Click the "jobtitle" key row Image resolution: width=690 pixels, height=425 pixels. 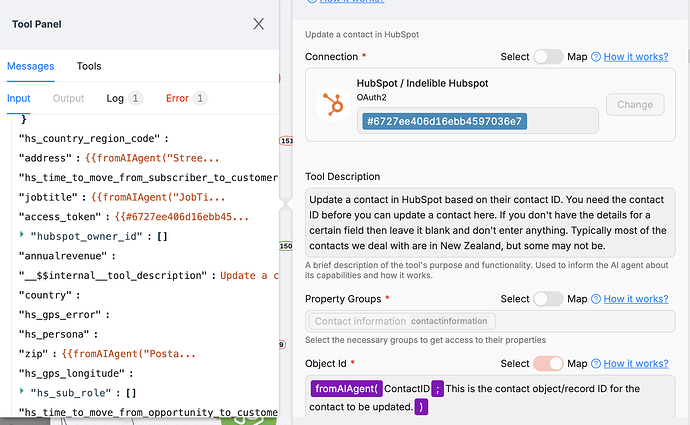click(x=122, y=197)
